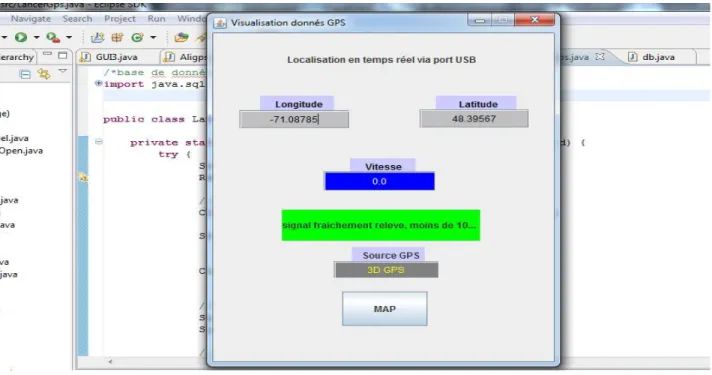Maximize the Package Explorer side panel
The height and width of the screenshot is (375, 712).
click(x=63, y=55)
